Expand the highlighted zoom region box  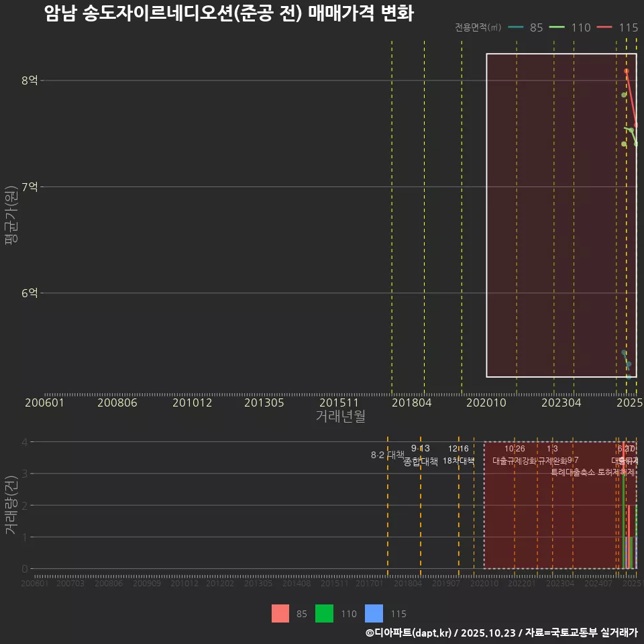pos(561,216)
